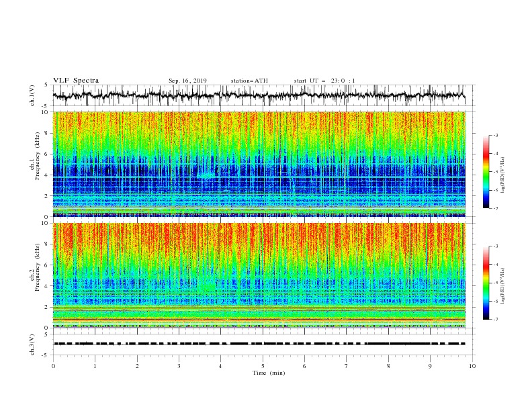This screenshot has height=411, width=532.
Task: Select the "Sep. 16, 2019" date text
Action: coord(187,81)
